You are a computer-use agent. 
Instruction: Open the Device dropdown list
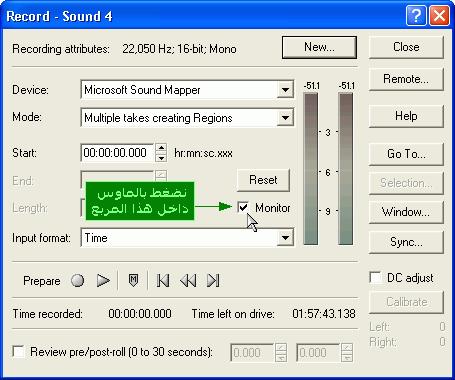point(285,89)
